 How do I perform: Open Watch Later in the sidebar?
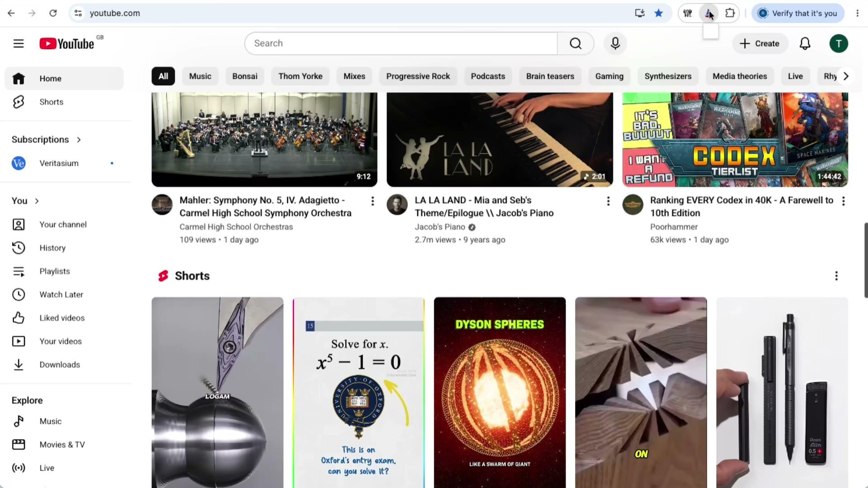[64, 295]
